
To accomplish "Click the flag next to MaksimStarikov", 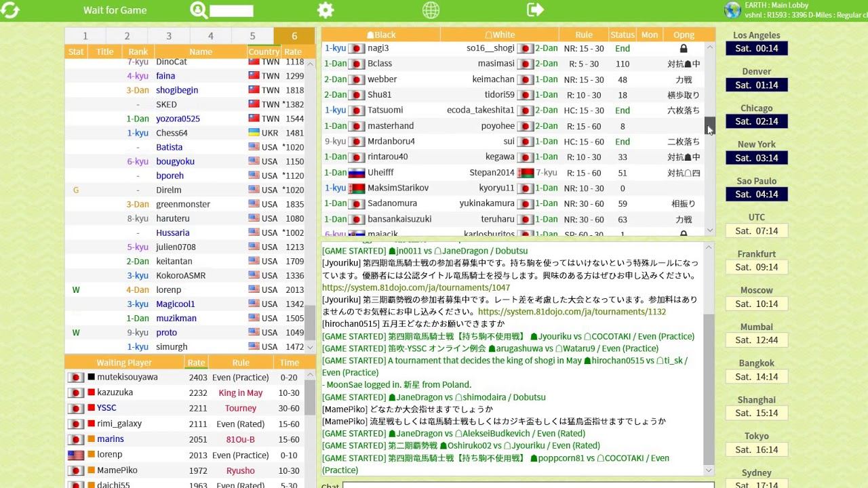I will click(x=357, y=188).
